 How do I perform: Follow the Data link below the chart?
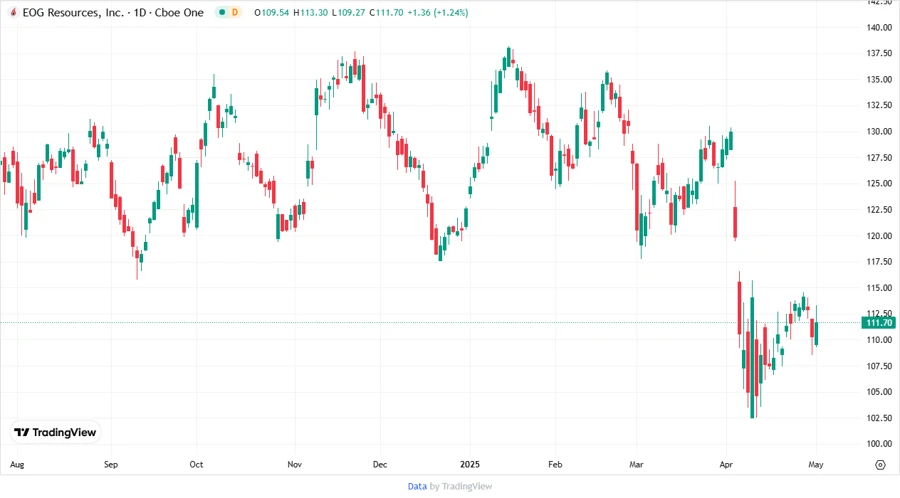coord(417,487)
